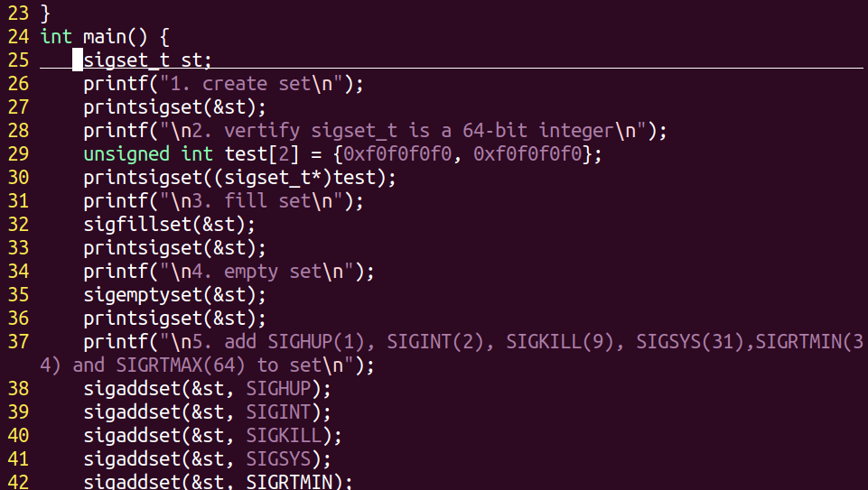868x490 pixels.
Task: Click SIGINT in the line 39 sigaddset call
Action: (x=278, y=412)
